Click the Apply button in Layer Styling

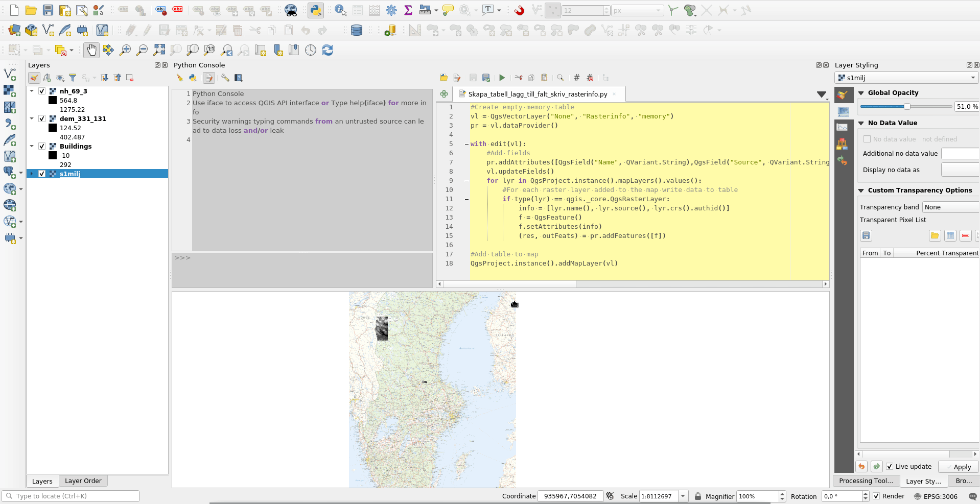(959, 467)
